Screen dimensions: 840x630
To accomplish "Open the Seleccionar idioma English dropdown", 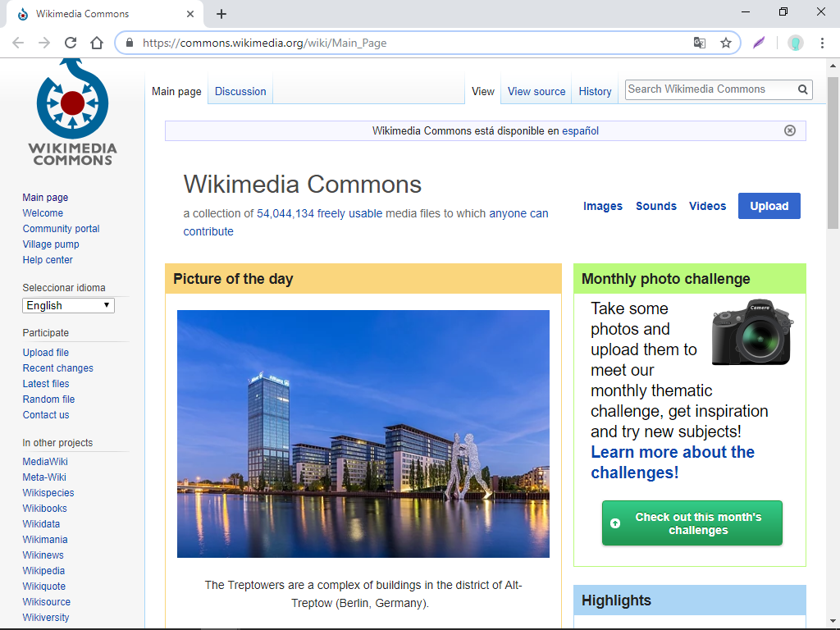I will 68,305.
